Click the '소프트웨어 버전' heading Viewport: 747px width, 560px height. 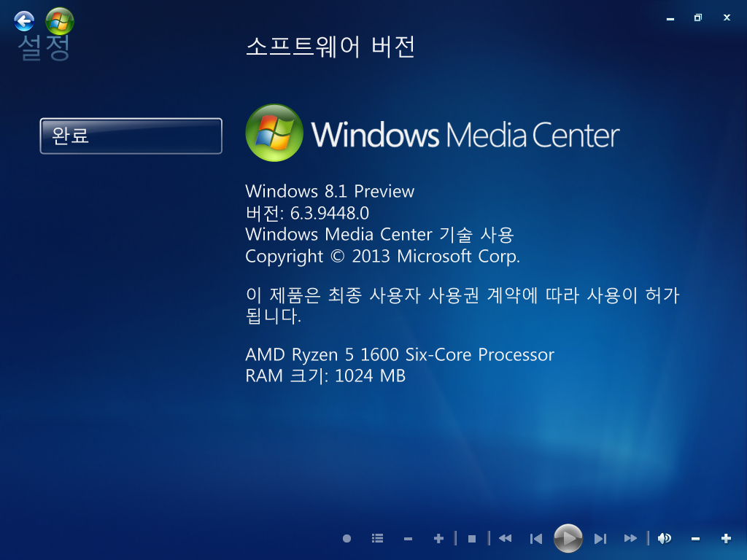(x=330, y=47)
